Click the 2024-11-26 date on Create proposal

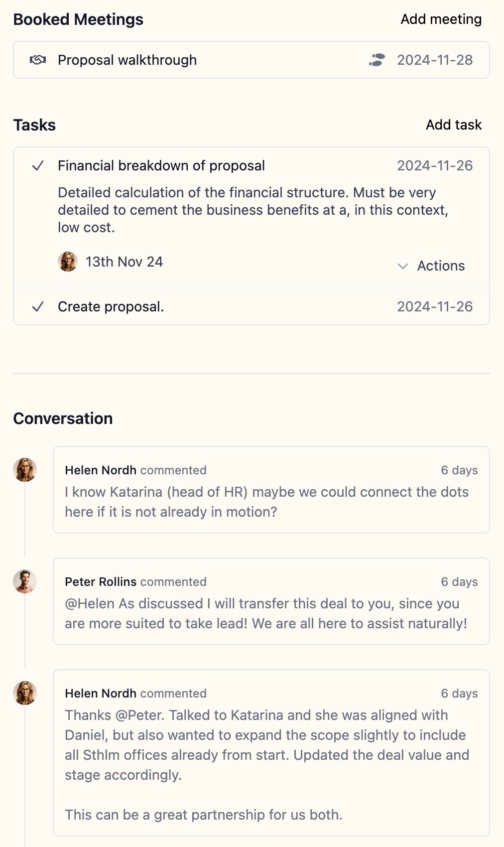[434, 307]
